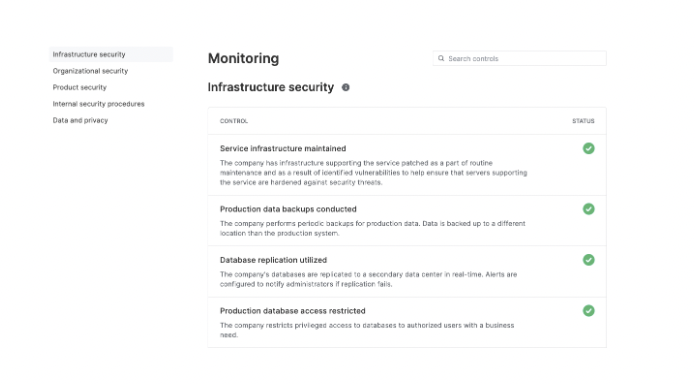Click the database replication description text
This screenshot has width=695, height=384.
coord(368,279)
